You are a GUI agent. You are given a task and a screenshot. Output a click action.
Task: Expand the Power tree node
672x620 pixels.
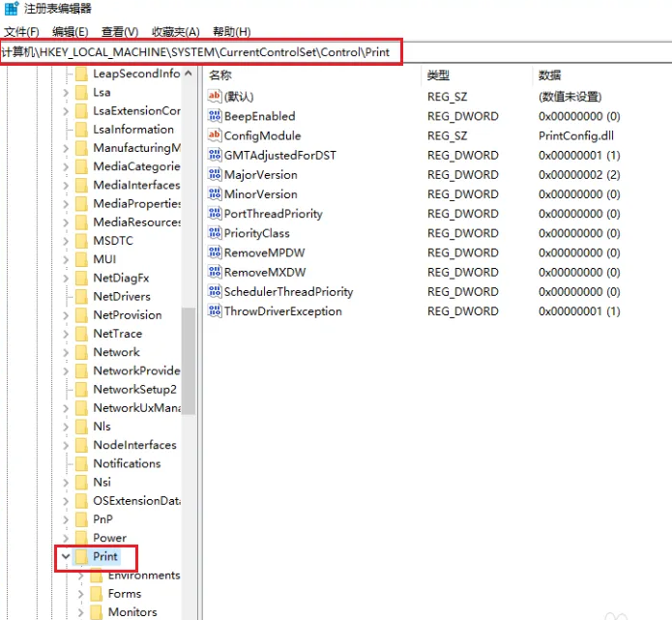[66, 538]
